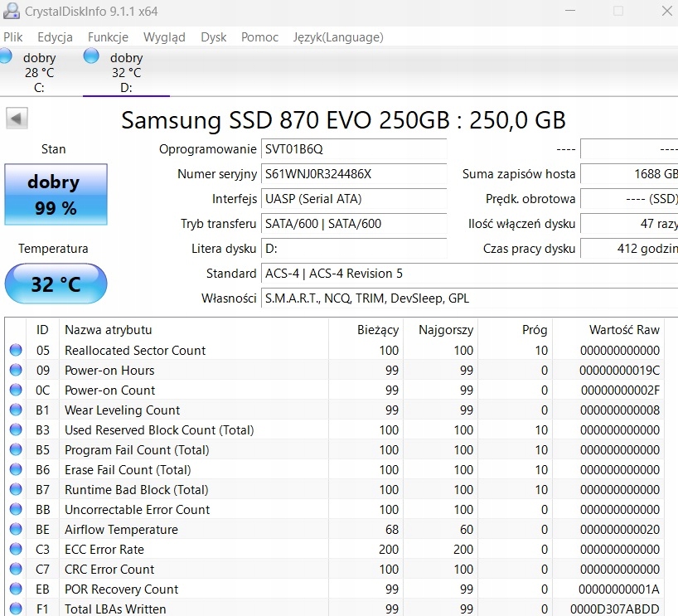Click the Suma zapisów hosta value field
Screen dimensions: 678x616
629,174
